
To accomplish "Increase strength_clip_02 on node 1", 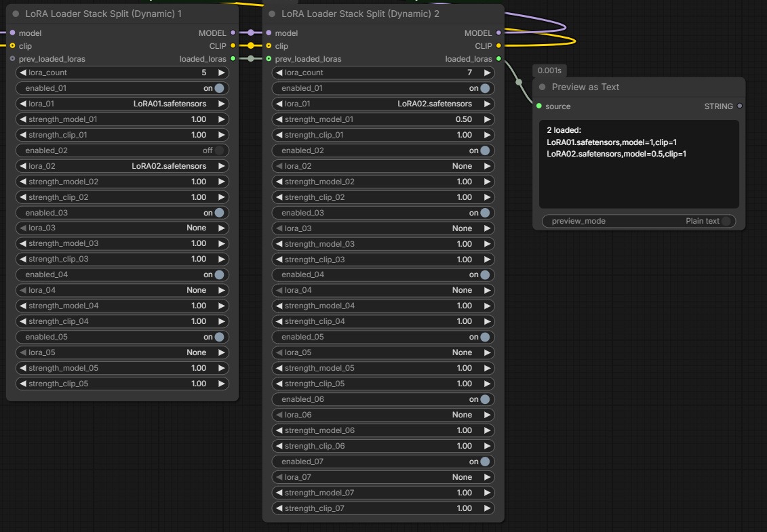I will click(222, 197).
